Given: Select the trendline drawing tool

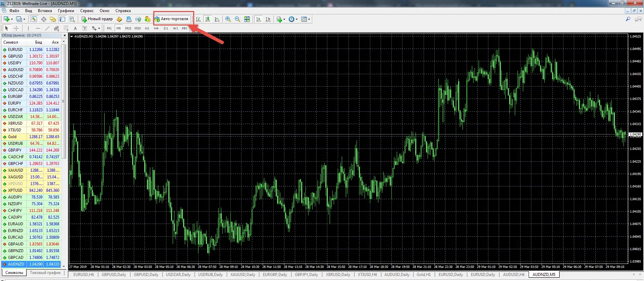Looking at the screenshot, I should [x=47, y=28].
